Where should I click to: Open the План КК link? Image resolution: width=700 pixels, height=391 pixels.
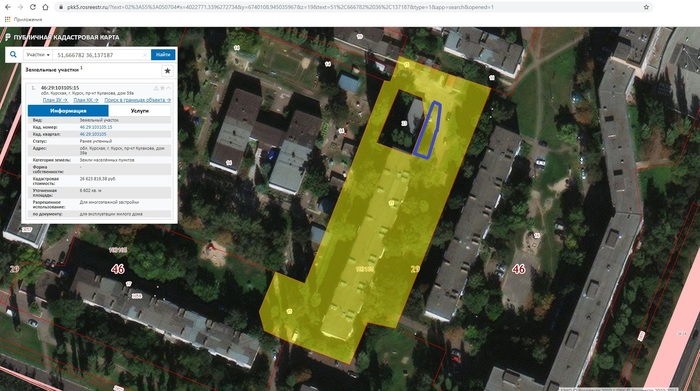point(86,100)
